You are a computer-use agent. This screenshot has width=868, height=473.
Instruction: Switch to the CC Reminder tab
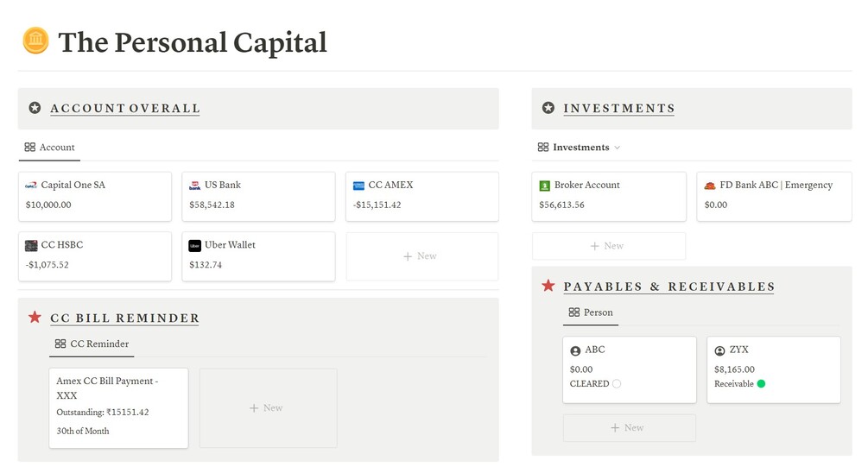92,344
